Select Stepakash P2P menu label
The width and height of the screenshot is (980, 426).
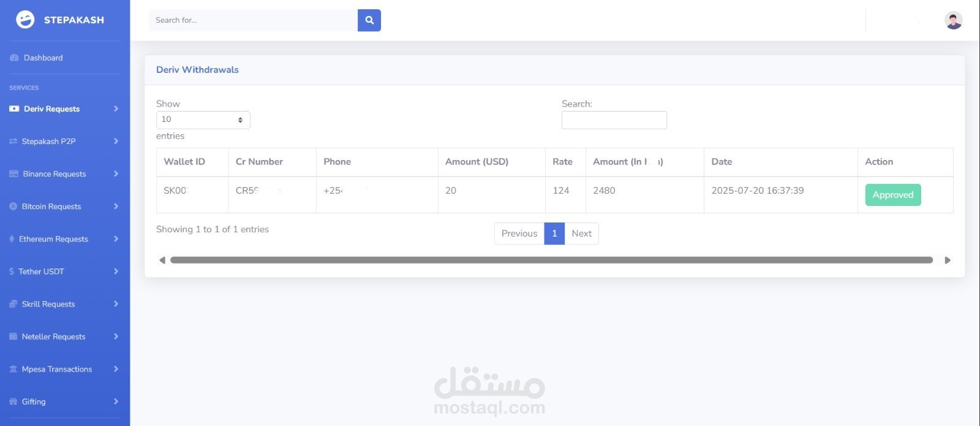(x=49, y=141)
